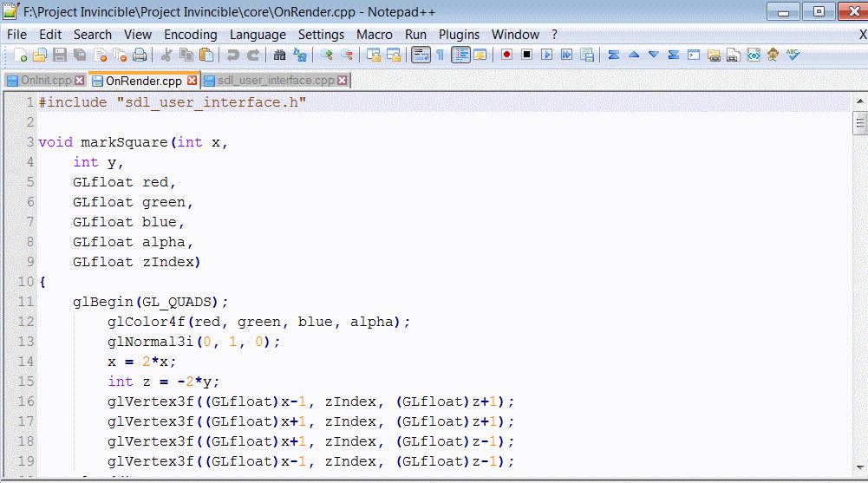Toggle synchronize horizontal scrolling icon
Image resolution: width=868 pixels, height=483 pixels.
click(x=394, y=55)
